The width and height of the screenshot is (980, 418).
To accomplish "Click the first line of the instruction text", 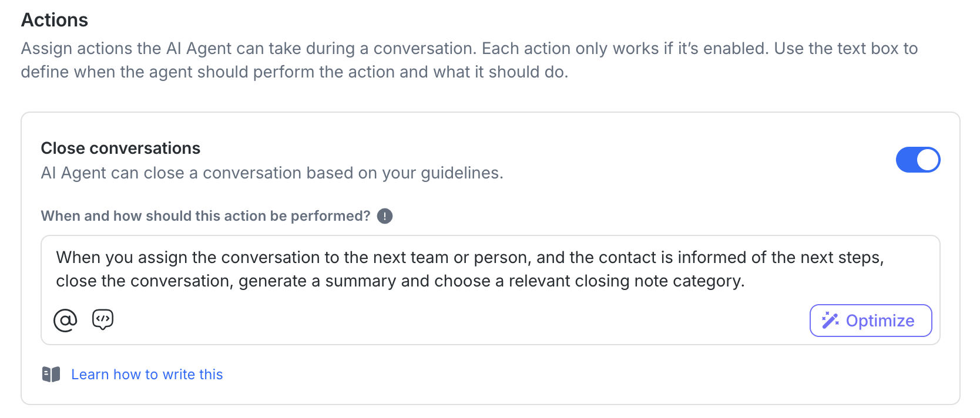I will (469, 258).
